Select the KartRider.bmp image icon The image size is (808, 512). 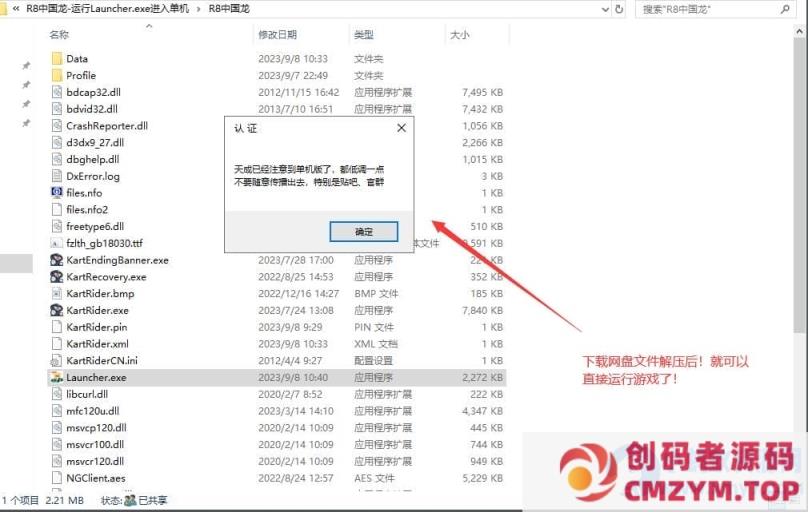pos(57,294)
